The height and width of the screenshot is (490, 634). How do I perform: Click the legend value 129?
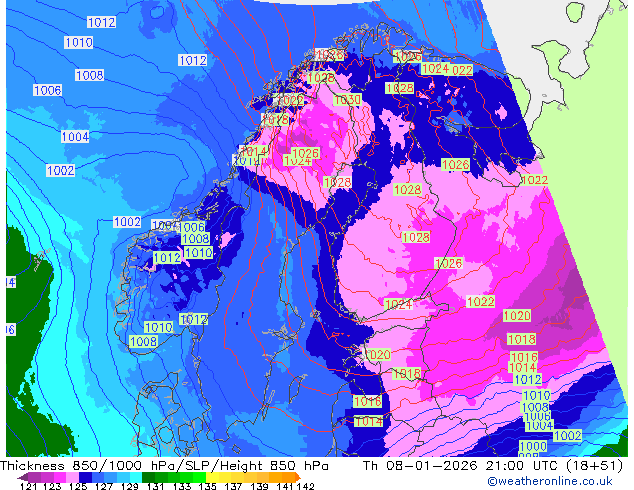click(130, 486)
